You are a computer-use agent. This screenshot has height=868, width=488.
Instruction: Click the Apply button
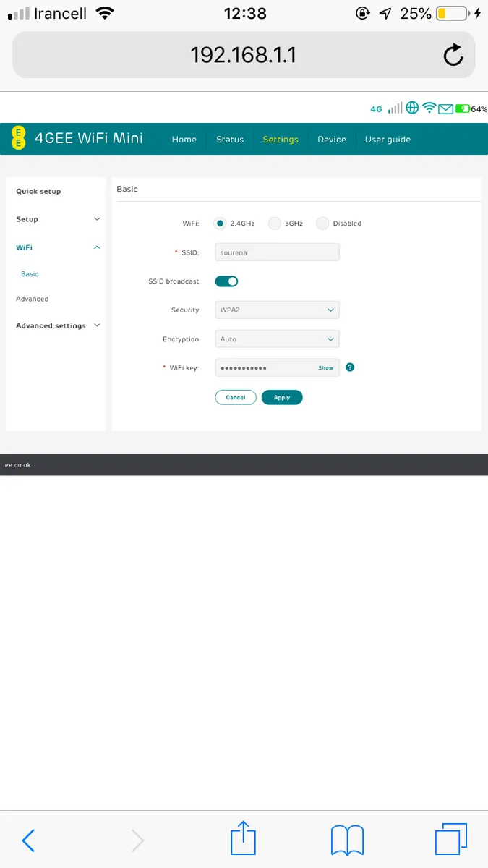point(282,397)
